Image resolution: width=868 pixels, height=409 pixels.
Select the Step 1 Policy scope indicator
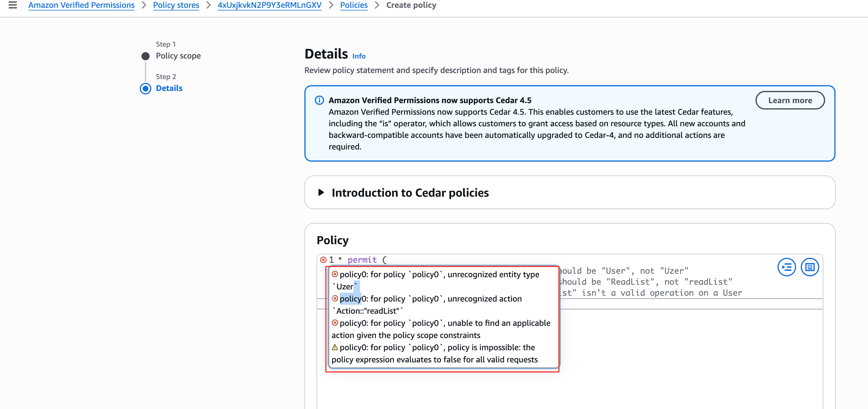[146, 56]
